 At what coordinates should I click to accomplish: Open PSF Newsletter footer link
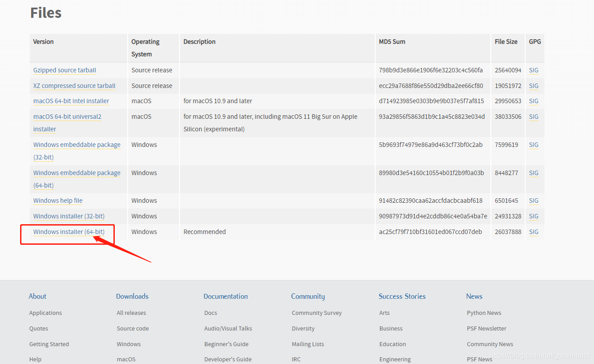tap(486, 328)
